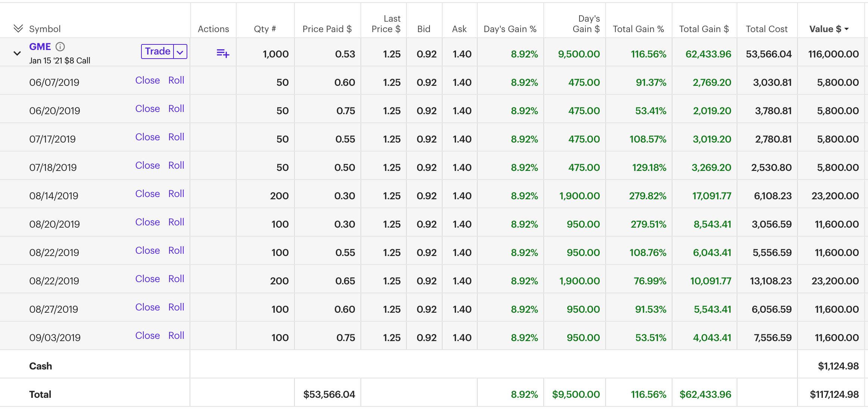Click Roll for the 09/03/2019 lot
The image size is (868, 409).
[x=176, y=335]
